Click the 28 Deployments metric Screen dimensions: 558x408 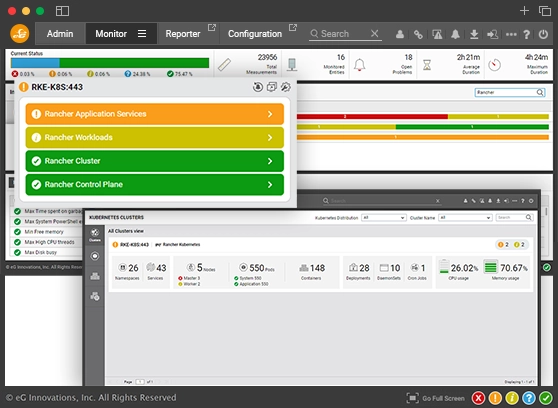(x=358, y=271)
